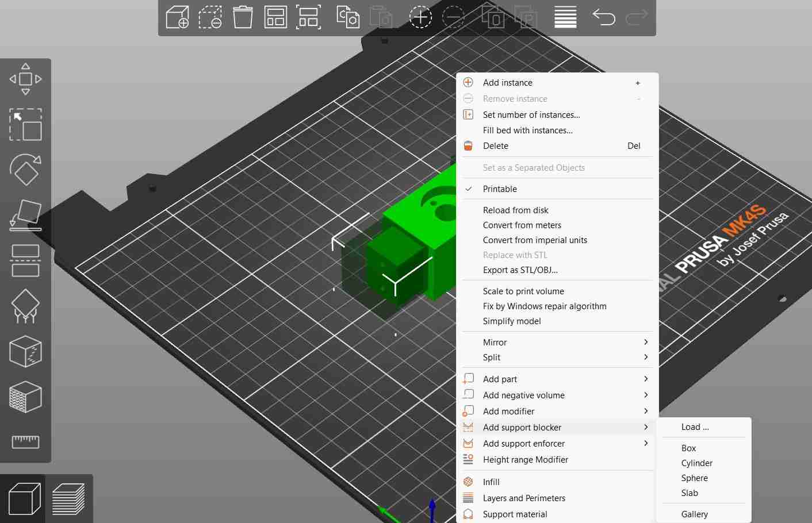This screenshot has width=812, height=523.
Task: Click the Undo arrow icon
Action: (x=604, y=17)
